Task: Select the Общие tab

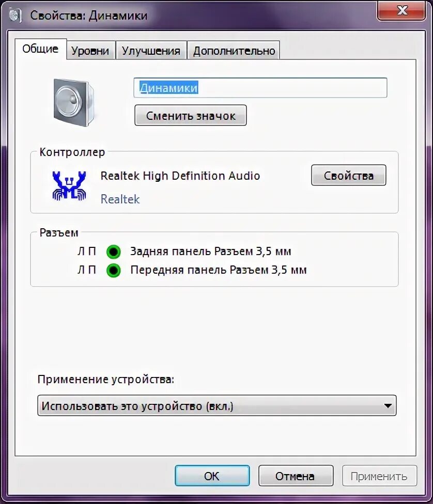Action: [x=40, y=49]
